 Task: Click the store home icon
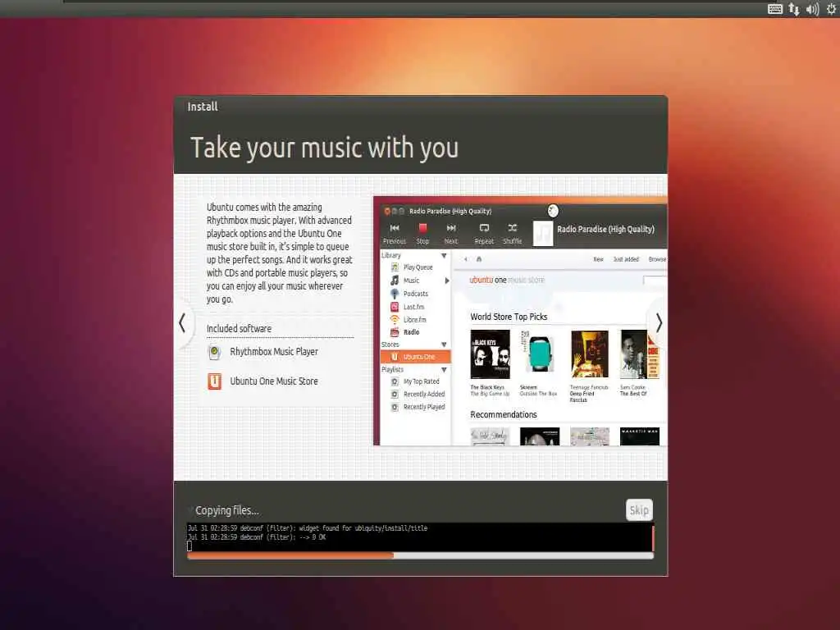click(479, 259)
